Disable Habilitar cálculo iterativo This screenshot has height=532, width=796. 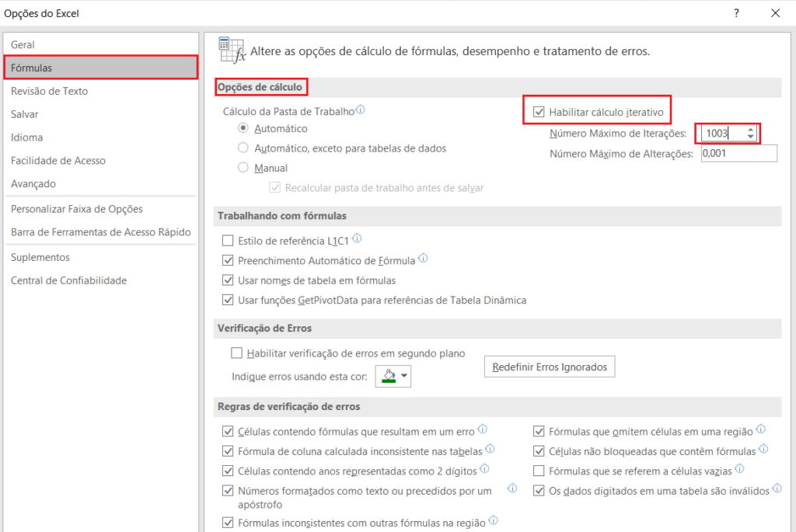[x=539, y=110]
